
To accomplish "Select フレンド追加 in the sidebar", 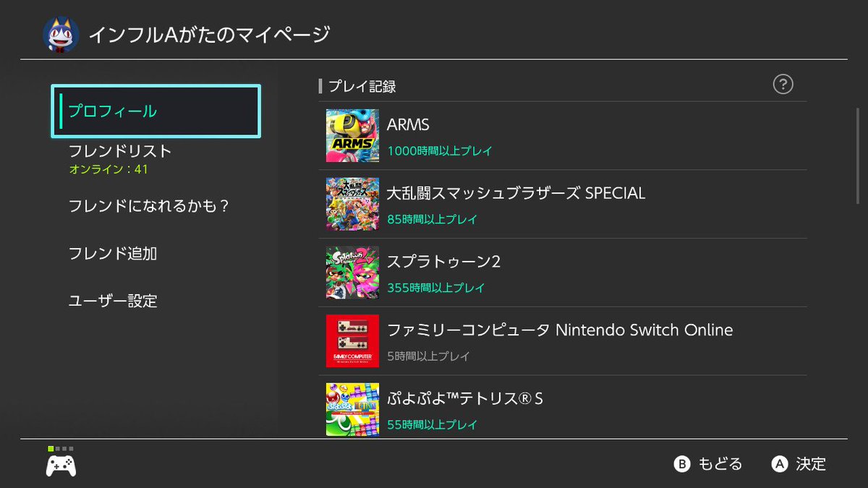I will pos(113,254).
